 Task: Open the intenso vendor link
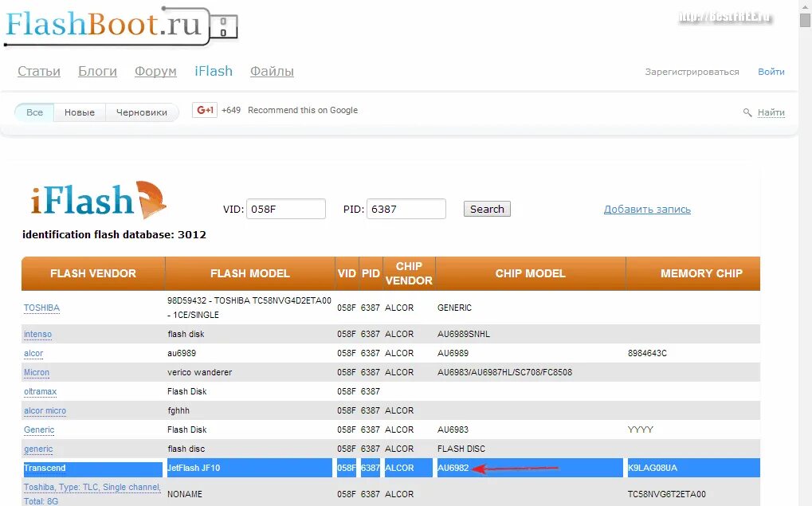coord(37,334)
